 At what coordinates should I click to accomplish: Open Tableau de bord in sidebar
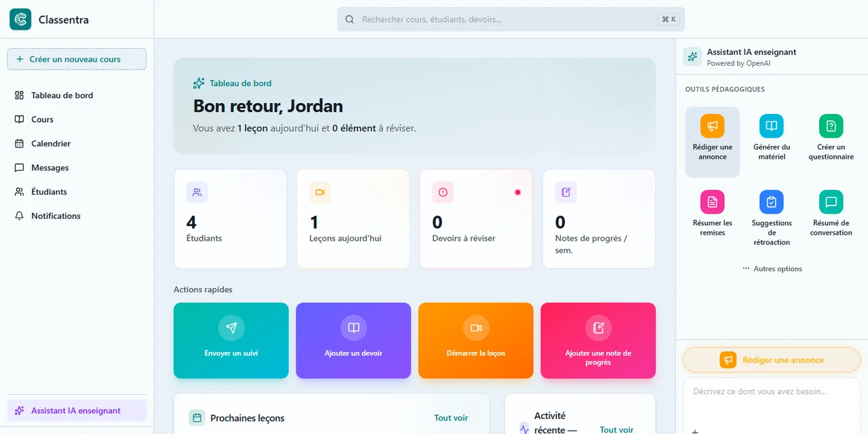(x=77, y=96)
